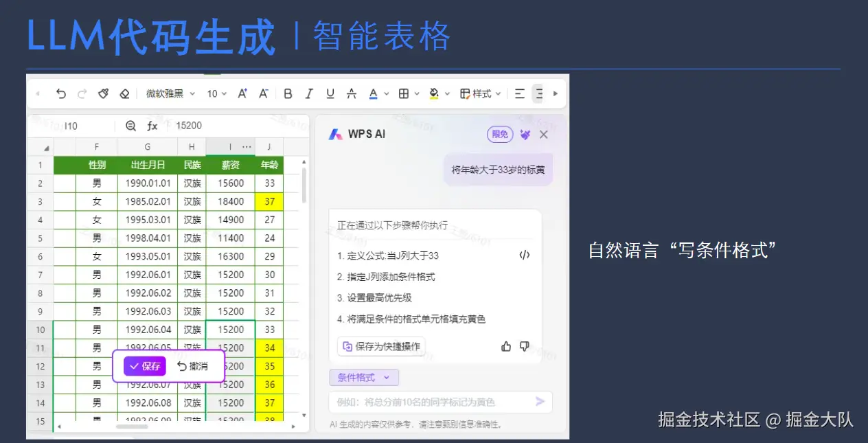Apply bold formatting

pyautogui.click(x=288, y=93)
